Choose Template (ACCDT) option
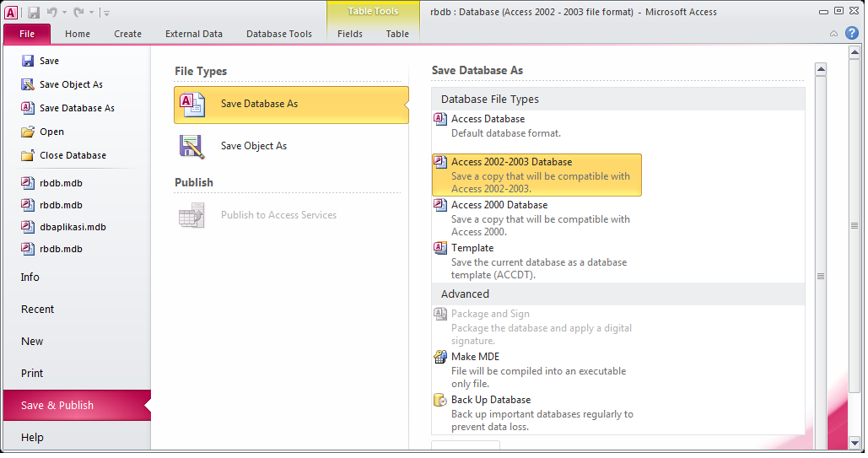 click(536, 261)
